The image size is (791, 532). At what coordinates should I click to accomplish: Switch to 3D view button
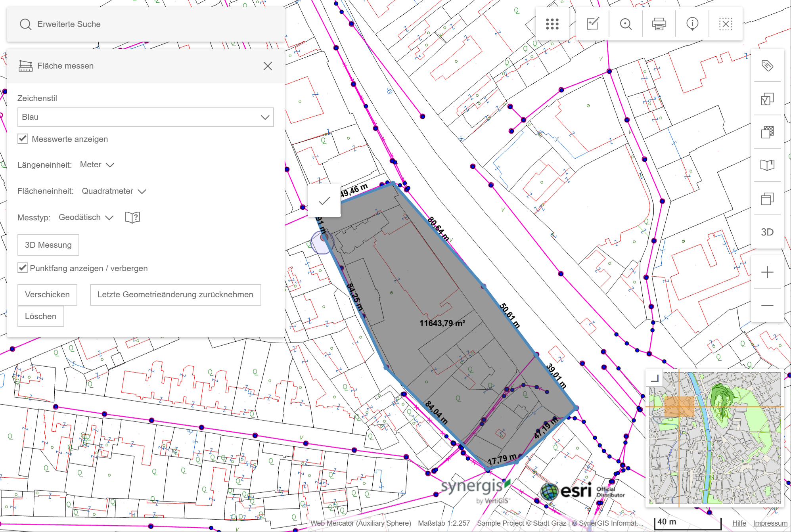(x=767, y=232)
